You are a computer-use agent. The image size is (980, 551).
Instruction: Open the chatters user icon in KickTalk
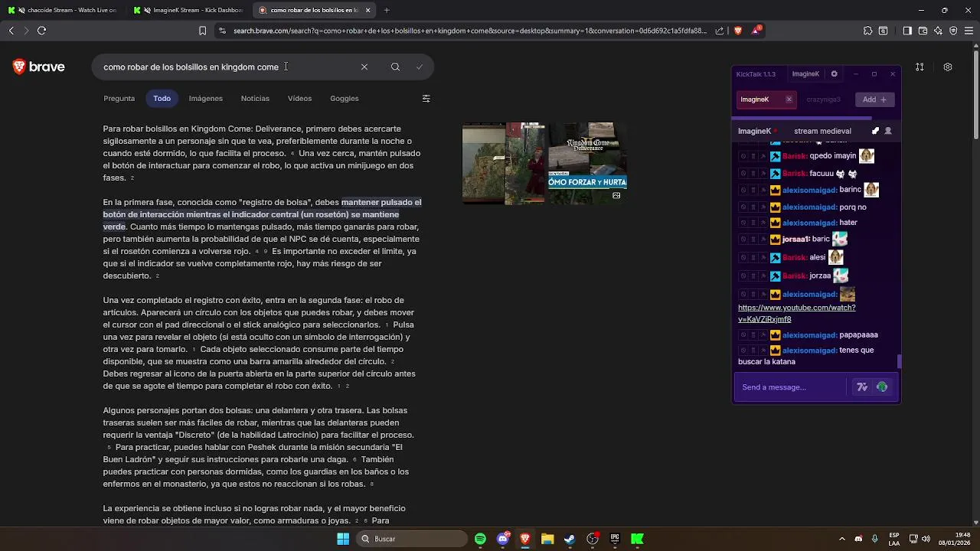(x=888, y=131)
